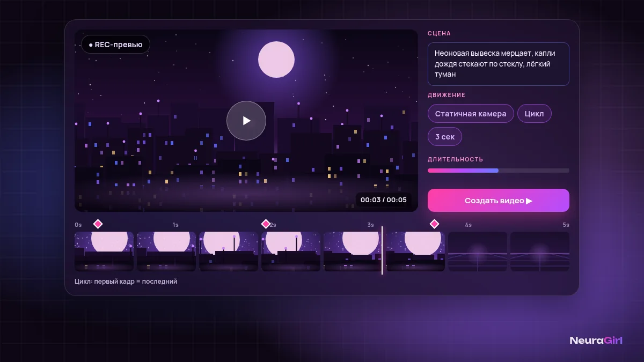644x362 pixels.
Task: Select the last empty timeline frame
Action: (x=540, y=252)
